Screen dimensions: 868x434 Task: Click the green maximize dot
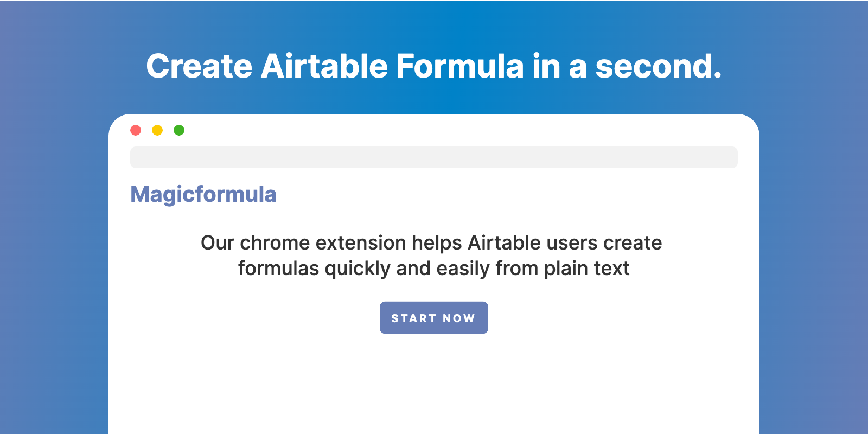[x=179, y=130]
